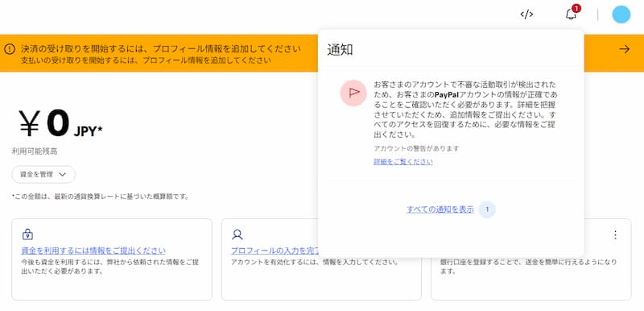The width and height of the screenshot is (644, 311).
Task: Click the 通知 panel heading
Action: point(340,50)
